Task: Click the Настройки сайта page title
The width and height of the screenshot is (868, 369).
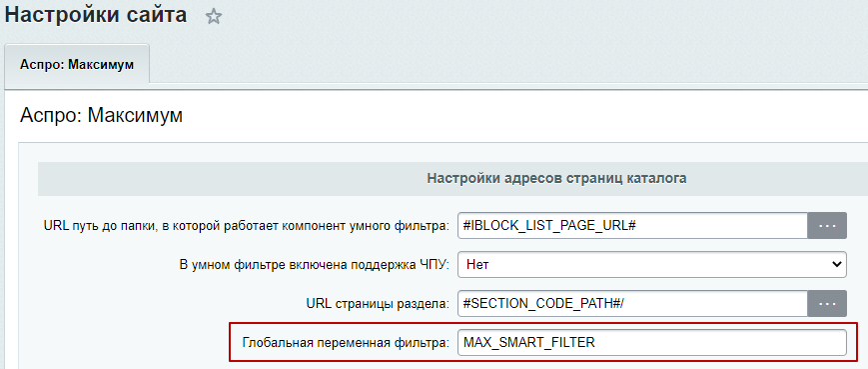Action: pyautogui.click(x=96, y=15)
